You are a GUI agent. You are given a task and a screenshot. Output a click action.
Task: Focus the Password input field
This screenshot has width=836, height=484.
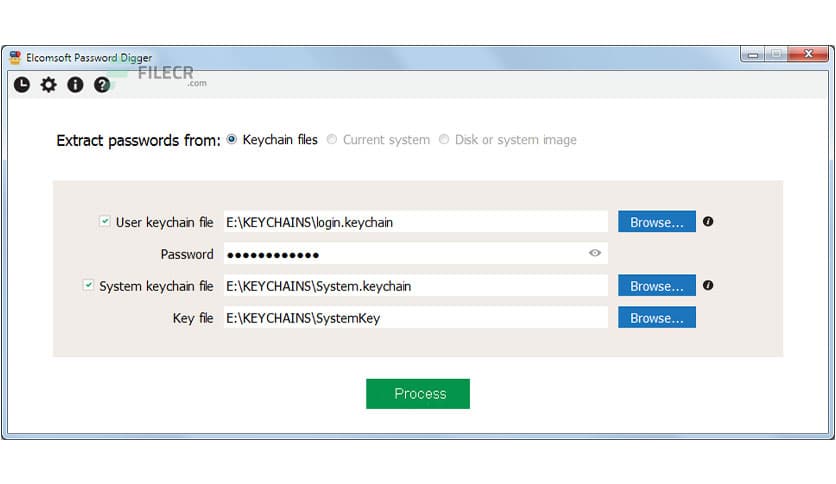(x=416, y=253)
